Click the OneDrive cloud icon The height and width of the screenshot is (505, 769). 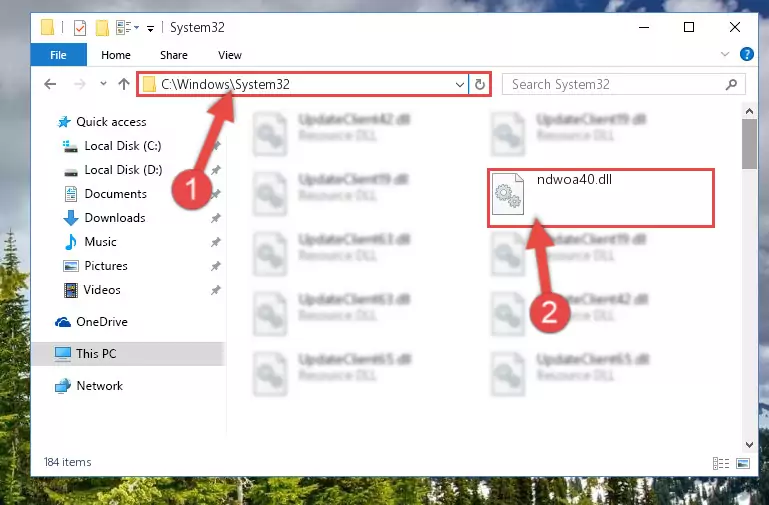click(62, 322)
